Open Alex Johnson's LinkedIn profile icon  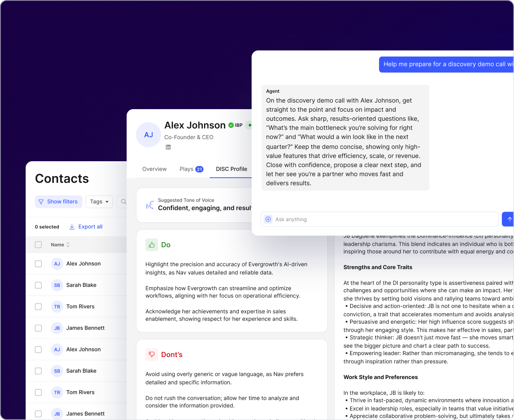click(x=168, y=147)
